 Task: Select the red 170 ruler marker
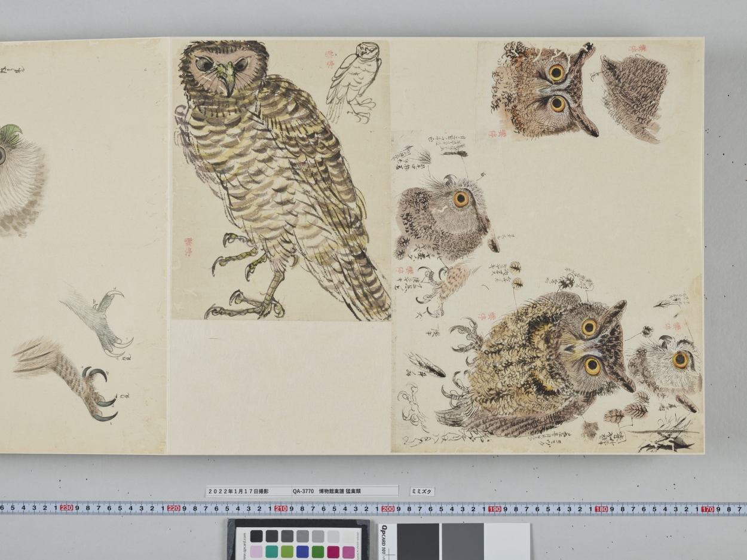(708, 509)
